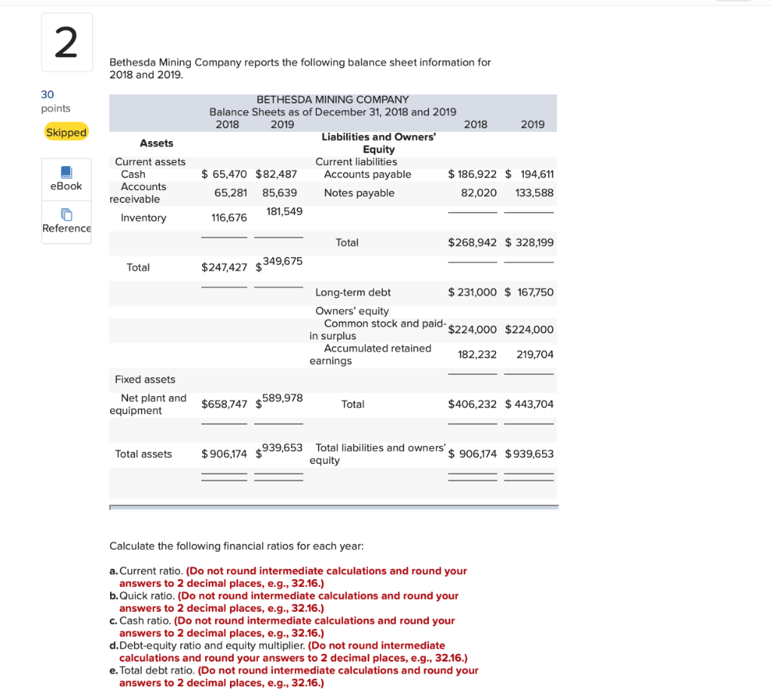
Task: Open the eBook resource icon
Action: coord(66,172)
